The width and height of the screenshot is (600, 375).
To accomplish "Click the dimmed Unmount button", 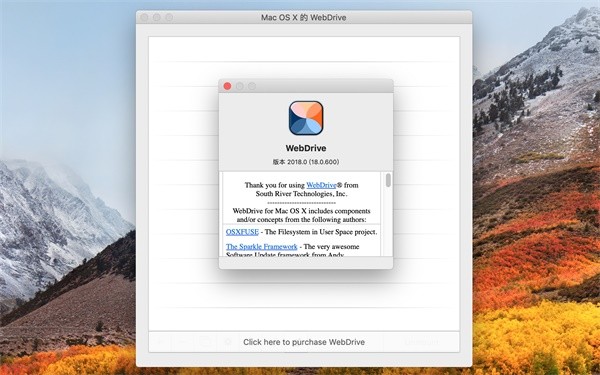I will click(x=421, y=342).
